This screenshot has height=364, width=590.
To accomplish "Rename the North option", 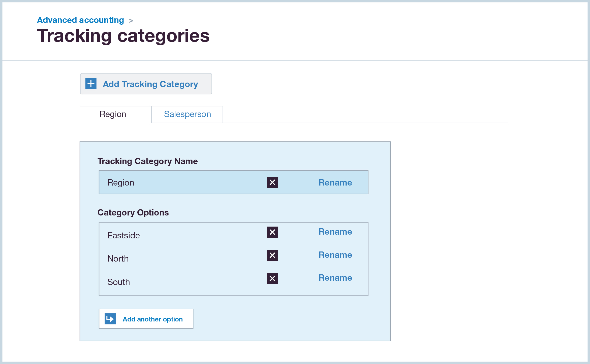I will click(x=335, y=255).
